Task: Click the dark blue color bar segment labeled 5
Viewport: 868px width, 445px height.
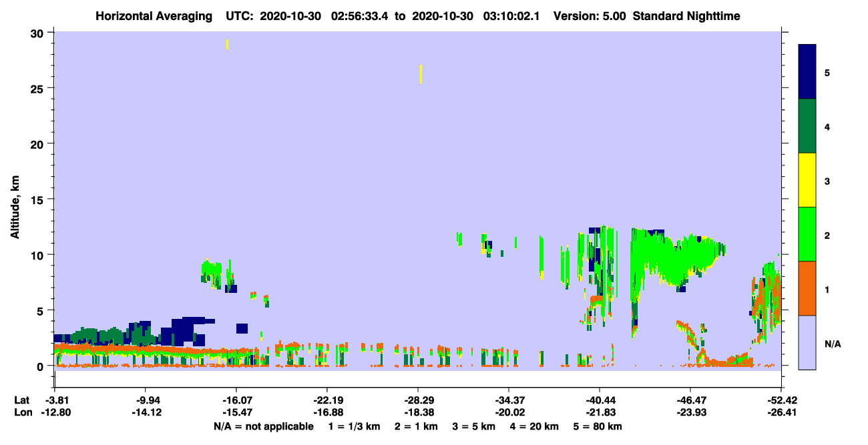Action: point(807,72)
